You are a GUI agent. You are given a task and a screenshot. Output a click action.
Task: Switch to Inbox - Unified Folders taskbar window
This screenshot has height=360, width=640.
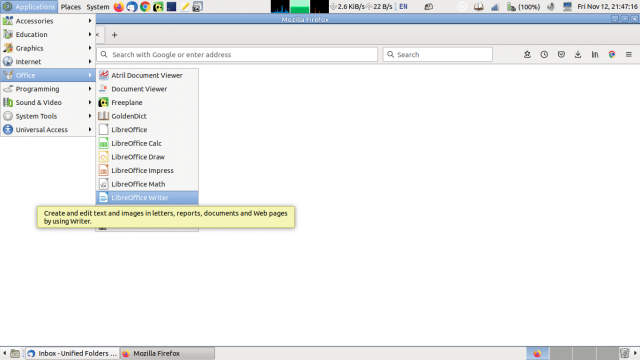(x=72, y=353)
